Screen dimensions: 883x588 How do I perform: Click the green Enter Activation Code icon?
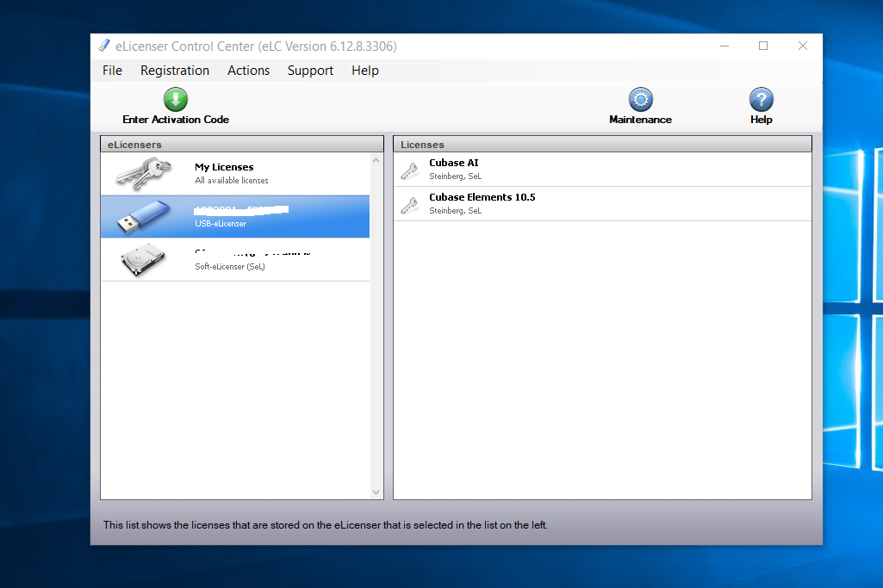(x=176, y=100)
